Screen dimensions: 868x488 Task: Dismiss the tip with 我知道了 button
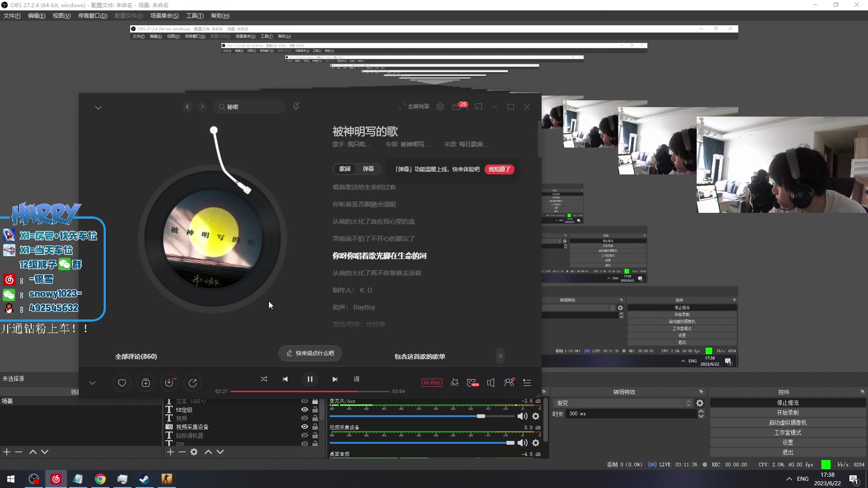pyautogui.click(x=500, y=169)
